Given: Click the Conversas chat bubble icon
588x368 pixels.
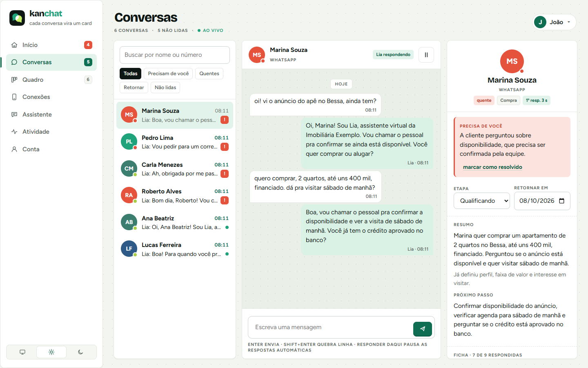Looking at the screenshot, I should (14, 62).
